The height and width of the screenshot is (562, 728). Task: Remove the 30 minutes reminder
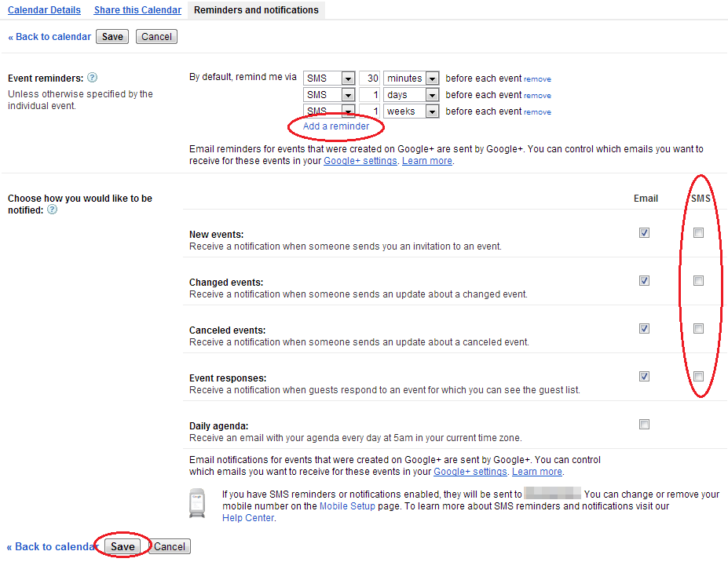(x=537, y=79)
